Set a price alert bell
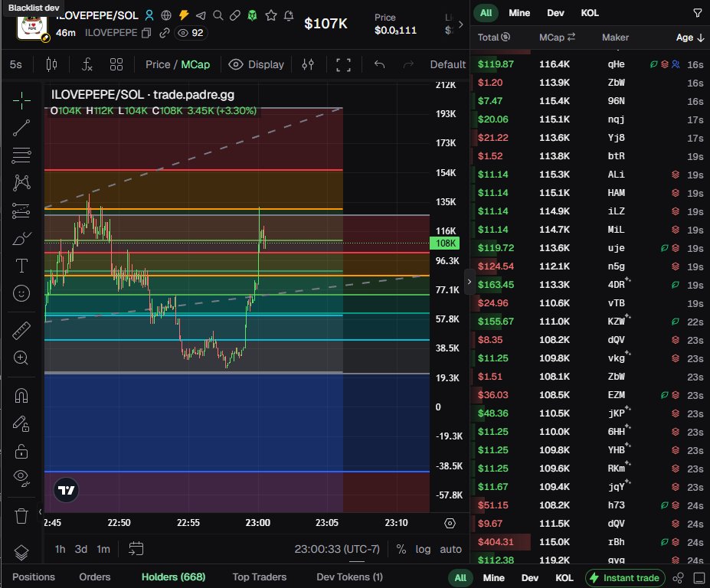This screenshot has width=710, height=588. [x=289, y=15]
